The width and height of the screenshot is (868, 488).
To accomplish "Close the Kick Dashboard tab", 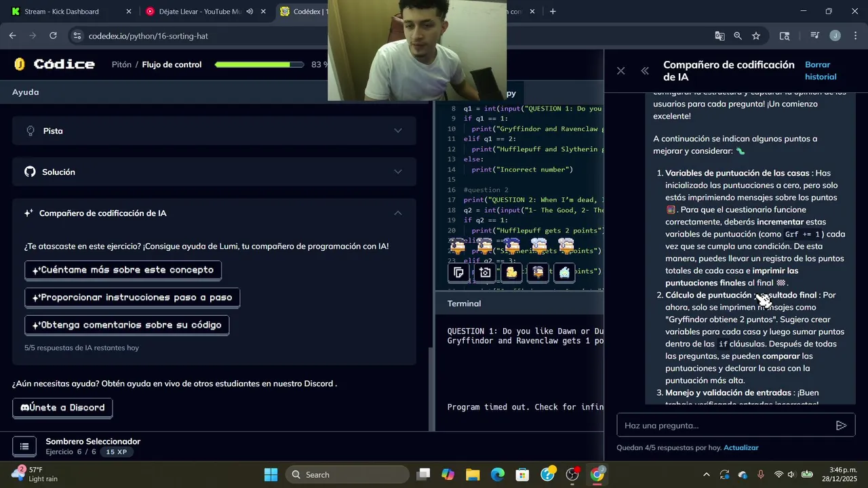I will click(x=129, y=12).
